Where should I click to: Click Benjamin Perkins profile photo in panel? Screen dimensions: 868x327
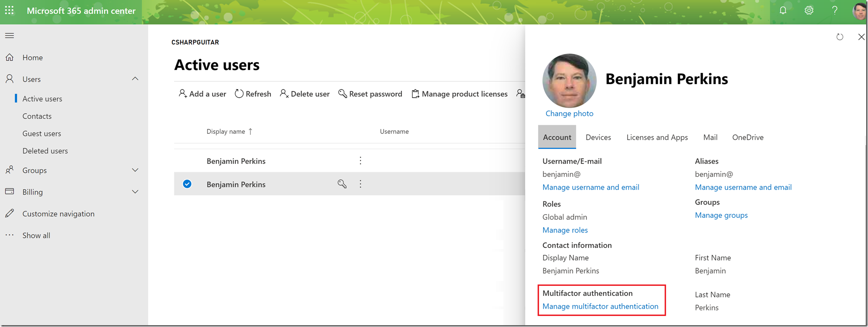(569, 80)
